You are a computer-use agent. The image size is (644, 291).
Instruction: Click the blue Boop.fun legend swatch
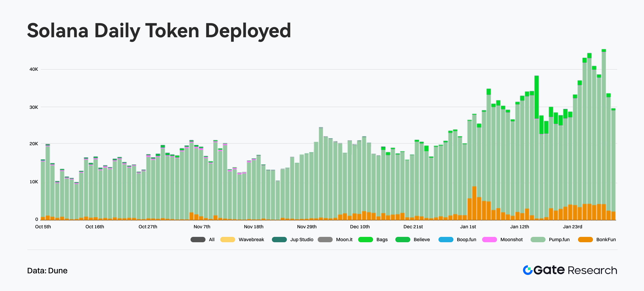446,240
